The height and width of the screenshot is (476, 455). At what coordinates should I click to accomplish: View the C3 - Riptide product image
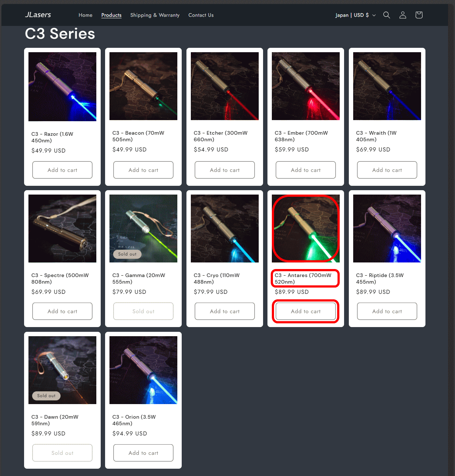pyautogui.click(x=387, y=229)
